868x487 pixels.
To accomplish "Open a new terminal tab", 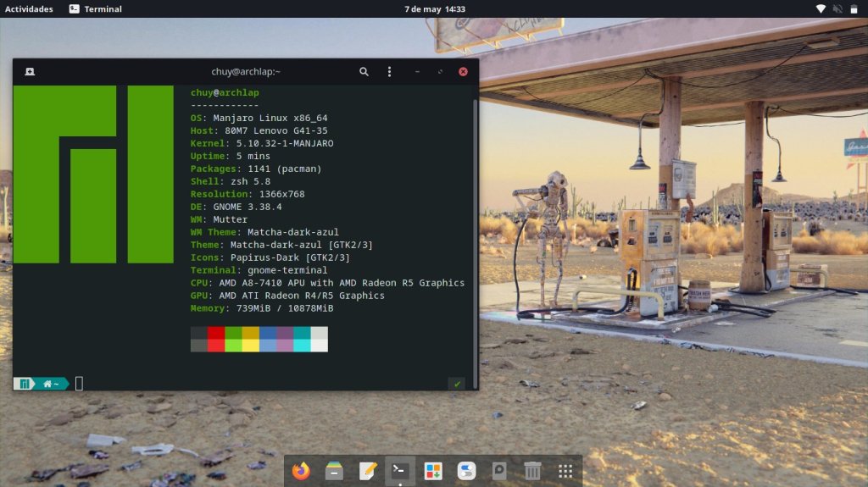I will coord(30,72).
